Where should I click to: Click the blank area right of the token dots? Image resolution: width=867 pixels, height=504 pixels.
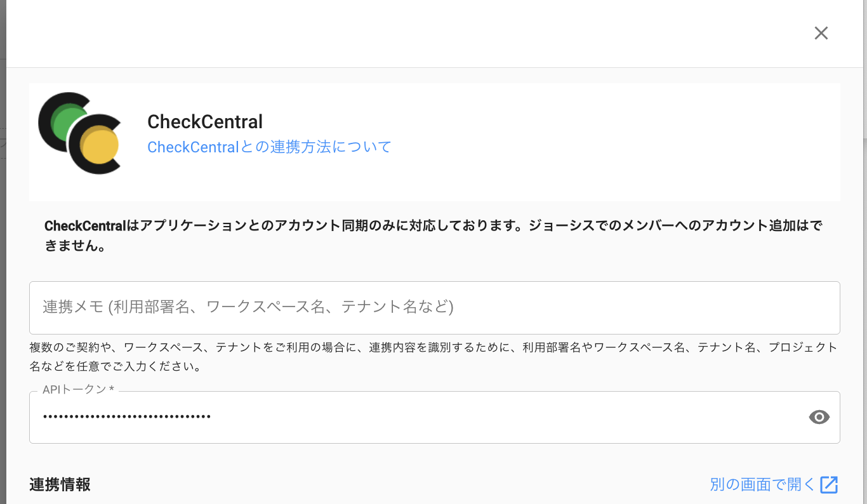[x=508, y=417]
